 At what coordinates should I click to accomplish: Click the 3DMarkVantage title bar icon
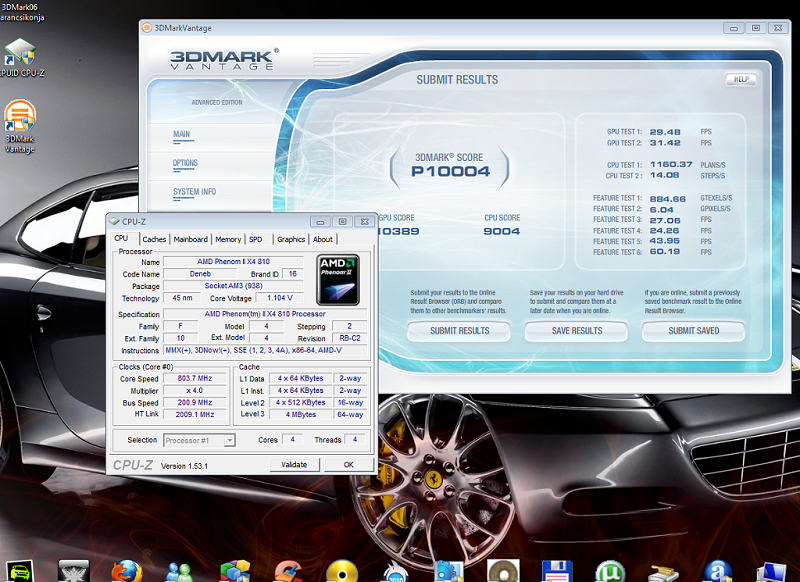[x=147, y=28]
